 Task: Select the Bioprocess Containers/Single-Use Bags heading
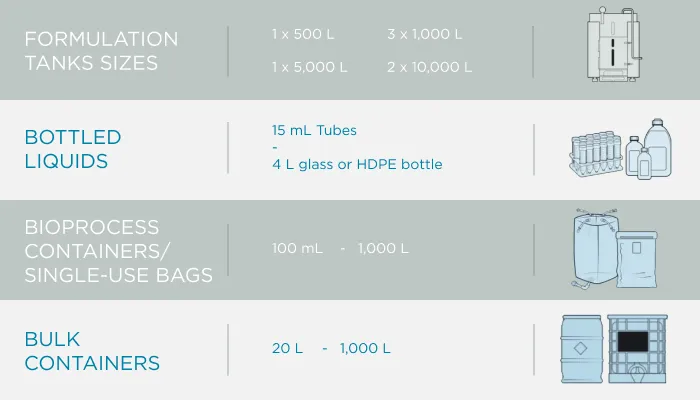(118, 251)
